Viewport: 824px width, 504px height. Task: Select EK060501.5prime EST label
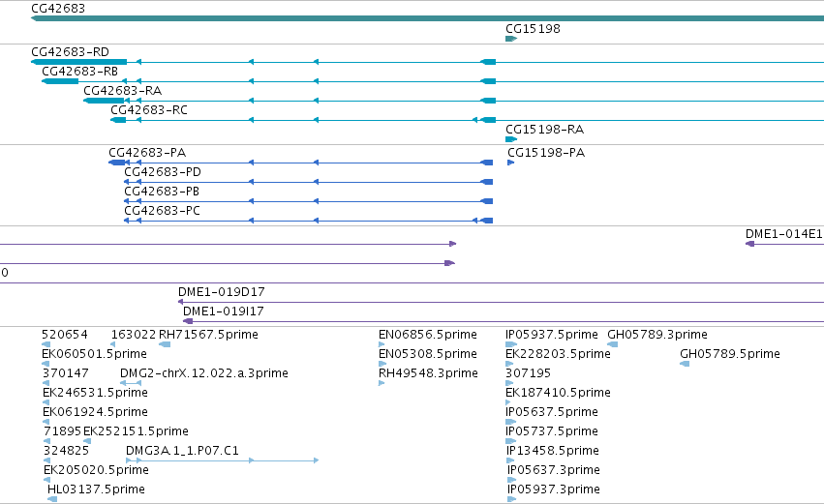(x=94, y=354)
